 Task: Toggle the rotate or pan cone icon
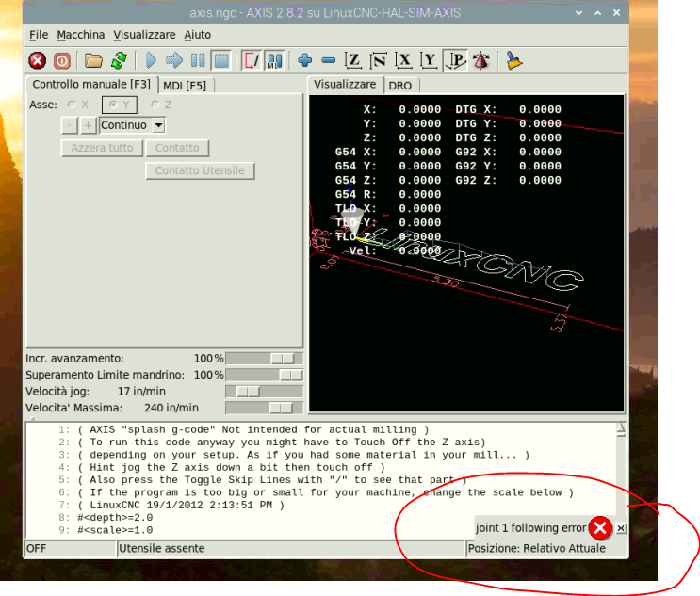tap(480, 60)
